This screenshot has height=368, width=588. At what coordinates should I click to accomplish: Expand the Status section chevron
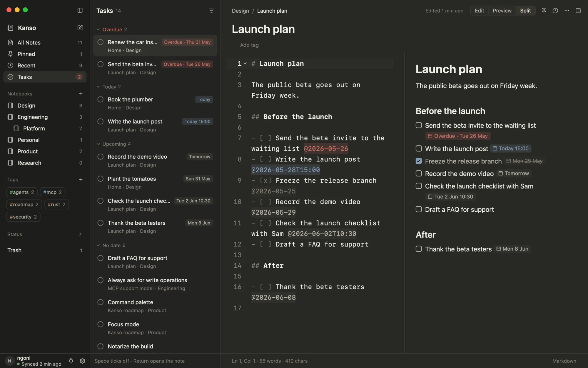[x=80, y=234]
